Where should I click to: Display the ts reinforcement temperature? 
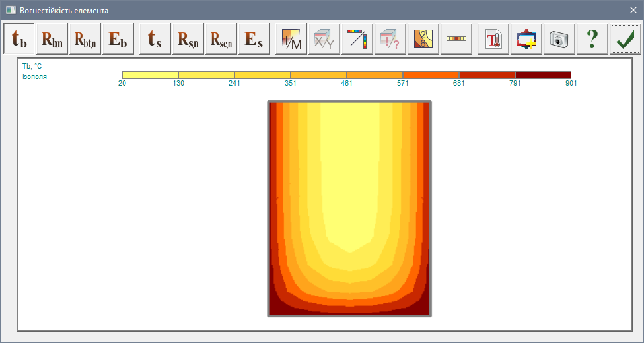coord(155,39)
